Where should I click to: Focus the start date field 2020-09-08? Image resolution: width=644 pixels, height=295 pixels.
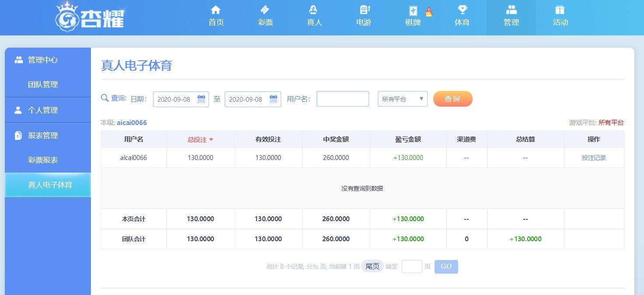point(181,99)
